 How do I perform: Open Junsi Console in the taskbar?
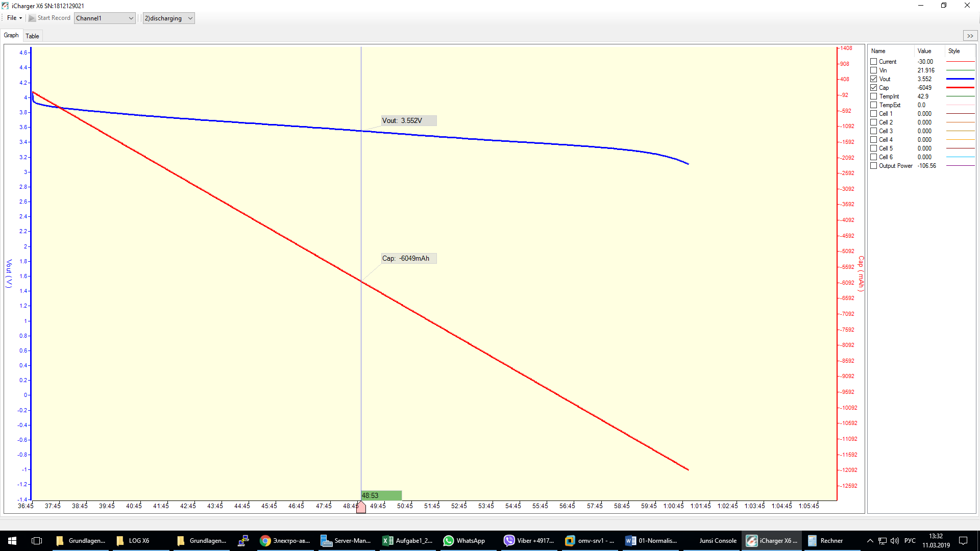click(717, 541)
